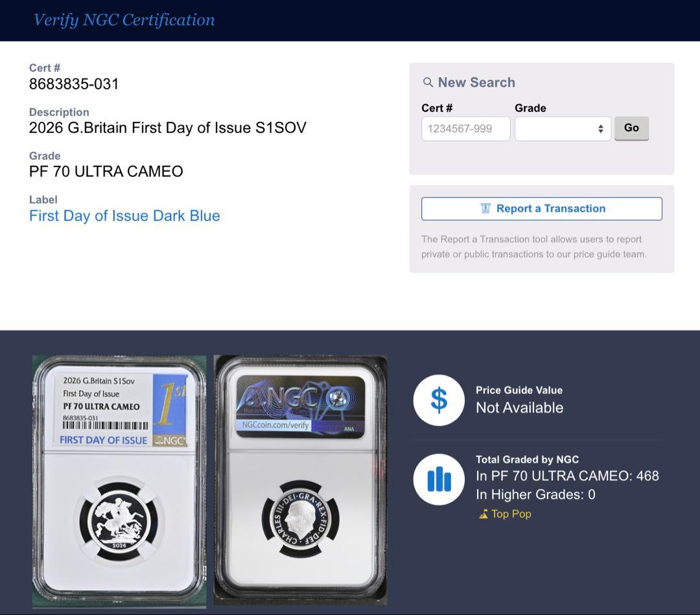The width and height of the screenshot is (700, 615).
Task: Click the PF 70 ULTRA CAMEO grade text
Action: [x=106, y=171]
